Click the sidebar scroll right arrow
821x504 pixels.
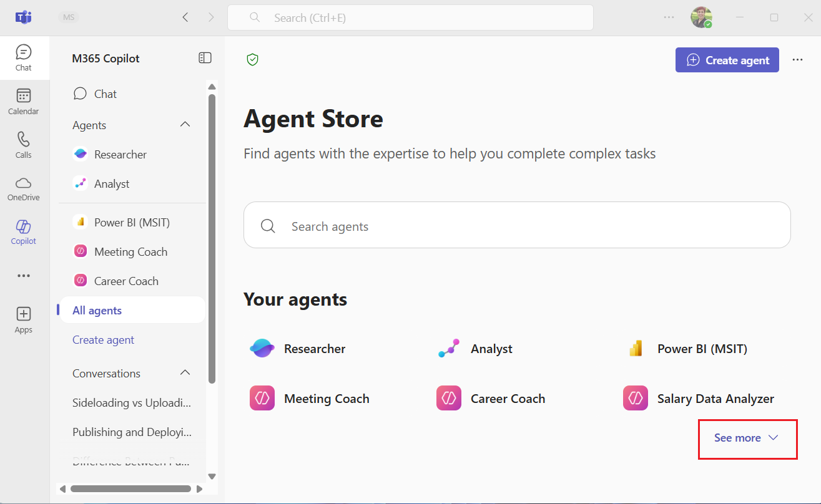[200, 488]
